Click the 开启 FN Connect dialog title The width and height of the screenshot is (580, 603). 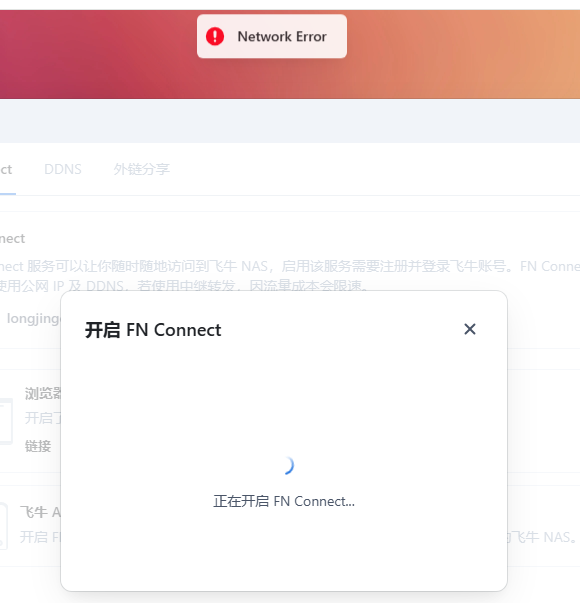coord(153,330)
